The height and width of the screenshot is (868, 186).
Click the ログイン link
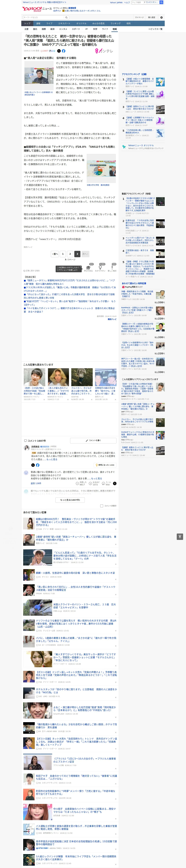point(57,11)
